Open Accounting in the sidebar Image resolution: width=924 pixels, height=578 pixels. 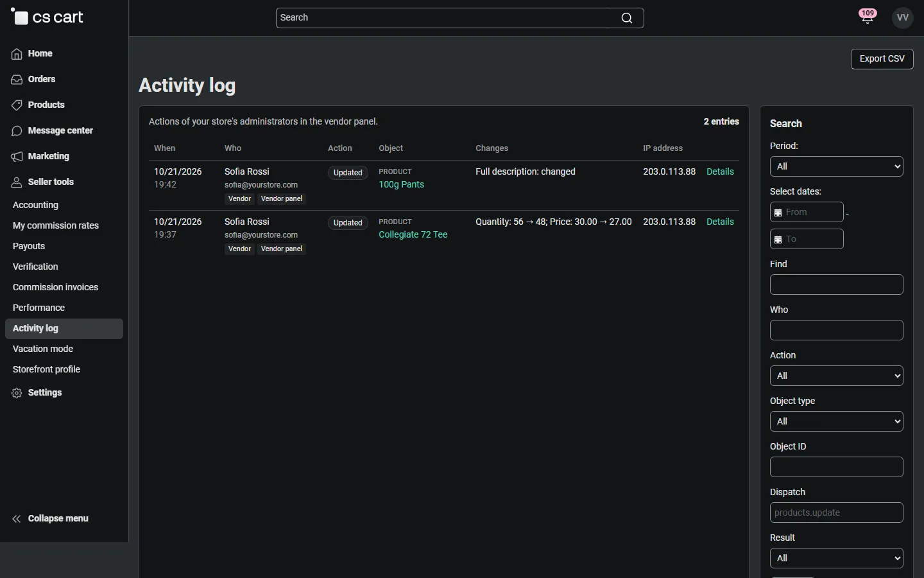tap(64, 205)
